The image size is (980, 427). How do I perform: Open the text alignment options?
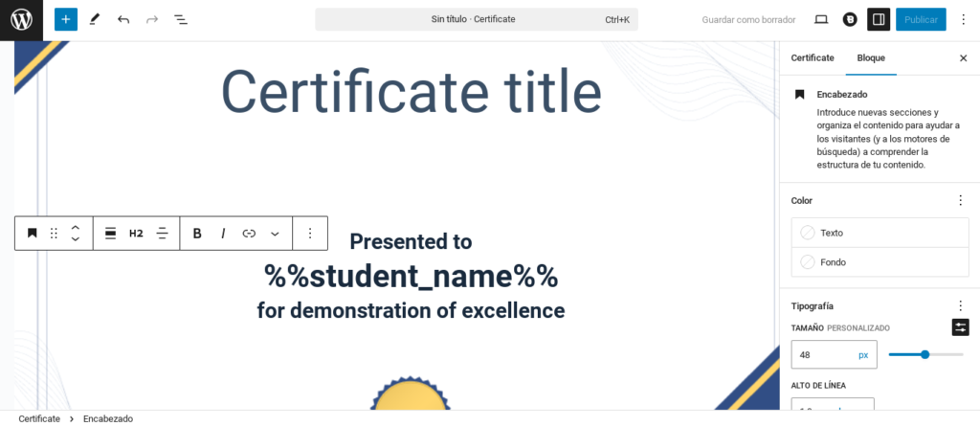pyautogui.click(x=163, y=234)
